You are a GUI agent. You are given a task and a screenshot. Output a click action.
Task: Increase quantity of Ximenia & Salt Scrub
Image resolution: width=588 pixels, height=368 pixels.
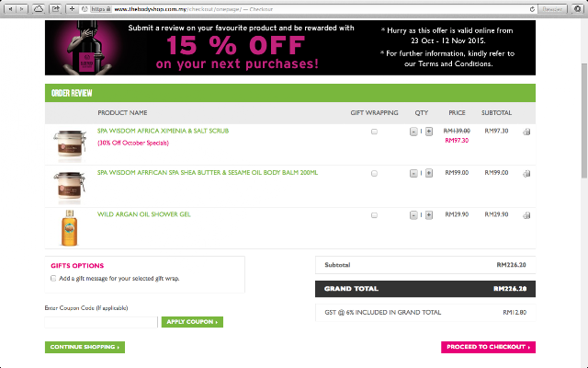tap(429, 132)
